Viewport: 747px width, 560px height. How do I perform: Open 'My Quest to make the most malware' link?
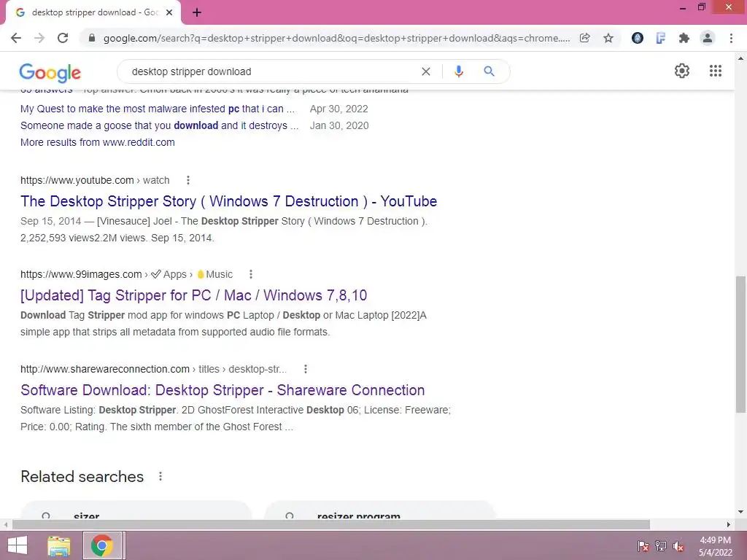[x=158, y=109]
